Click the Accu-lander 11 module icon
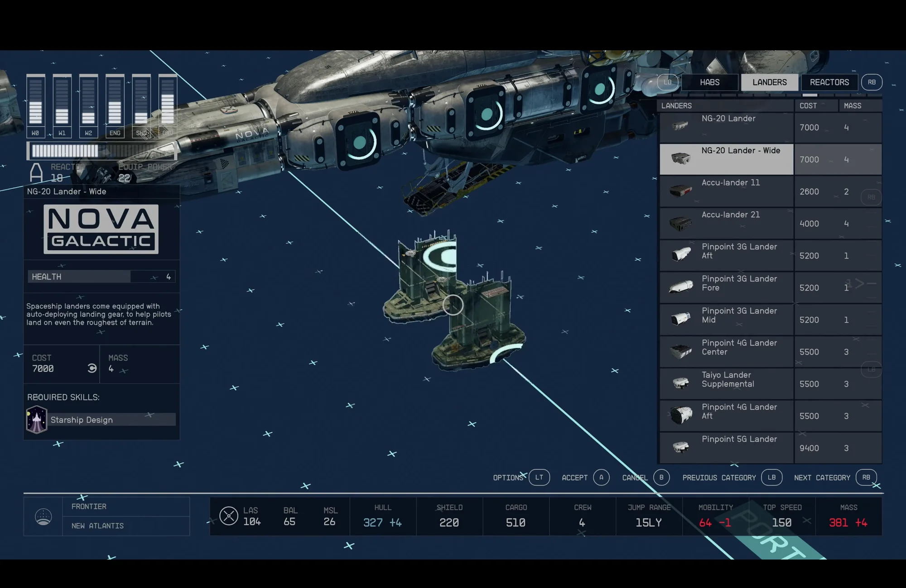The width and height of the screenshot is (906, 588). pyautogui.click(x=680, y=191)
